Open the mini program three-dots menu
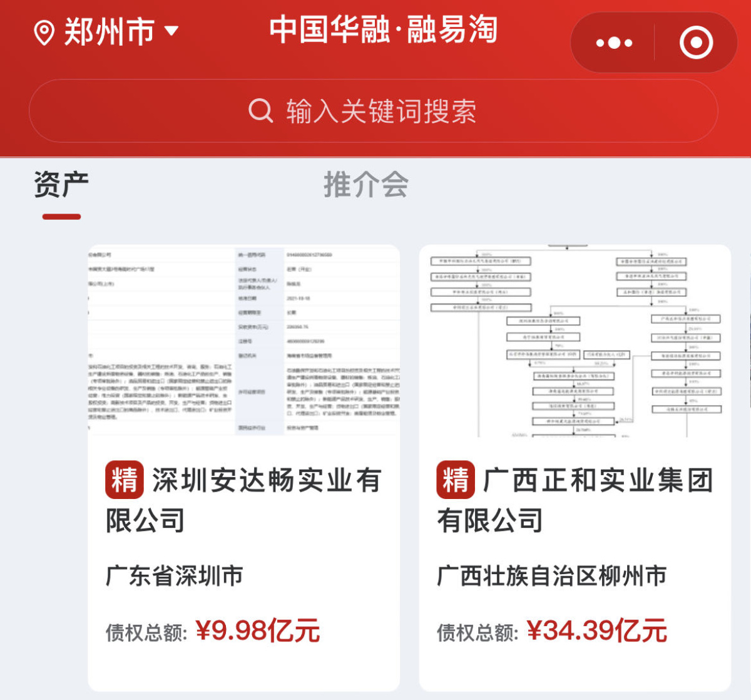 [614, 43]
